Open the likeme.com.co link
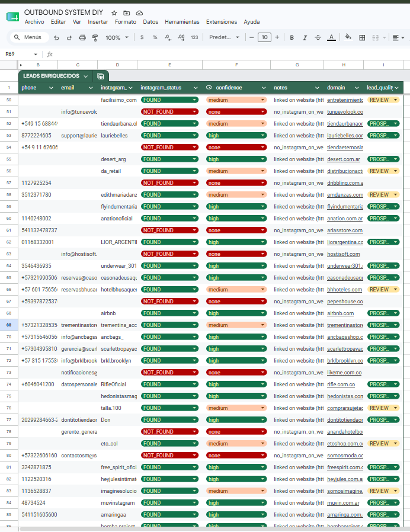The height and width of the screenshot is (532, 410). click(344, 373)
